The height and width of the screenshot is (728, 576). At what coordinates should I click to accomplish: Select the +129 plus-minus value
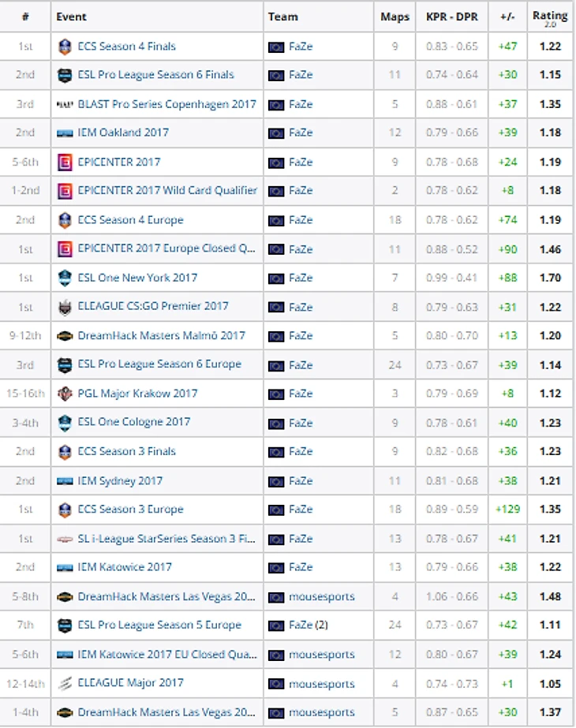507,510
